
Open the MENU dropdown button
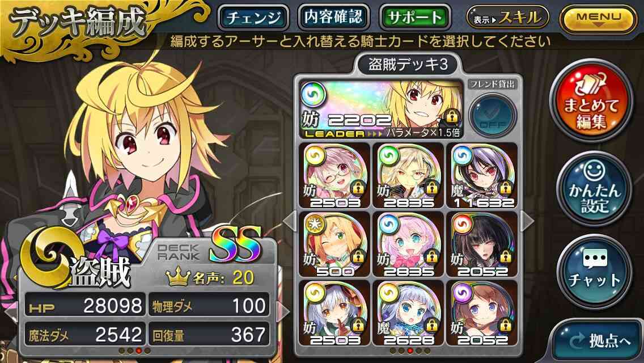[x=599, y=19]
